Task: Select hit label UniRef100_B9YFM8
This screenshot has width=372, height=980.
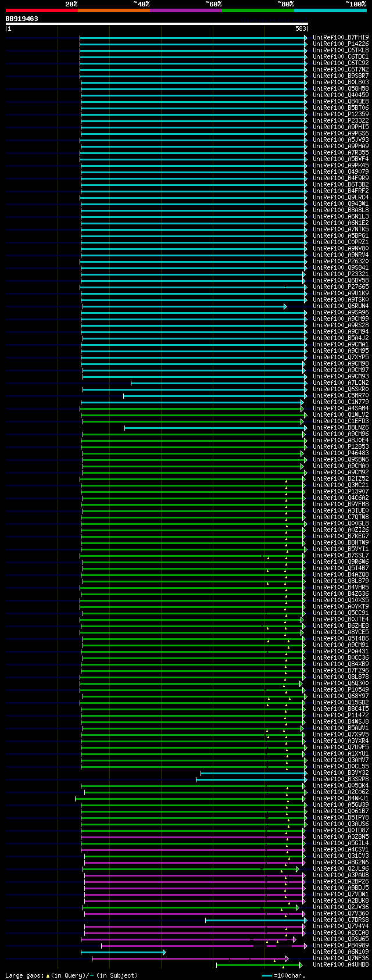Action: coord(341,504)
